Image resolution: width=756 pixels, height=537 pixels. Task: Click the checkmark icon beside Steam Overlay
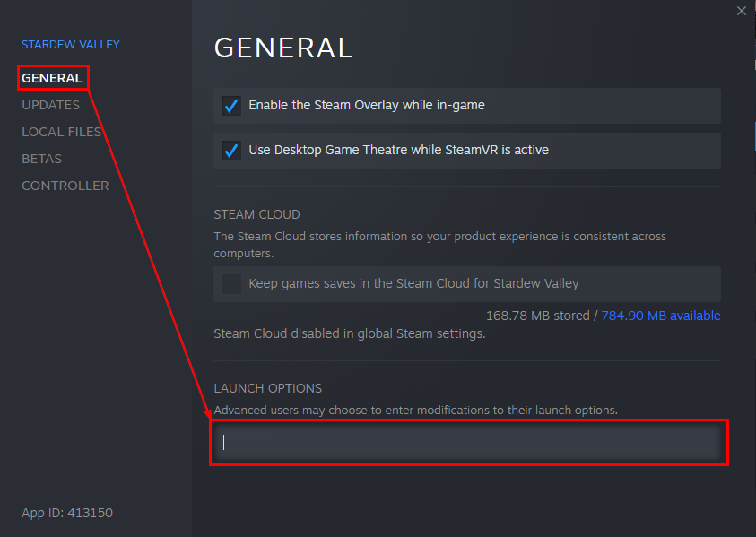[x=231, y=106]
